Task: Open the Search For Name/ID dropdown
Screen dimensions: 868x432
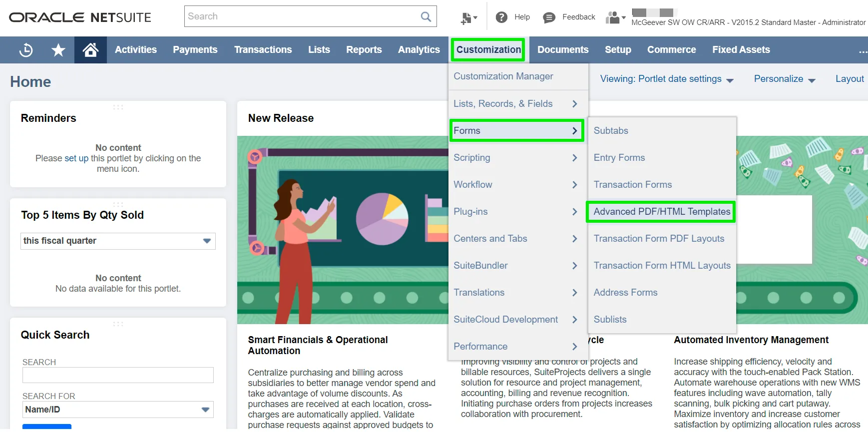Action: pyautogui.click(x=118, y=410)
